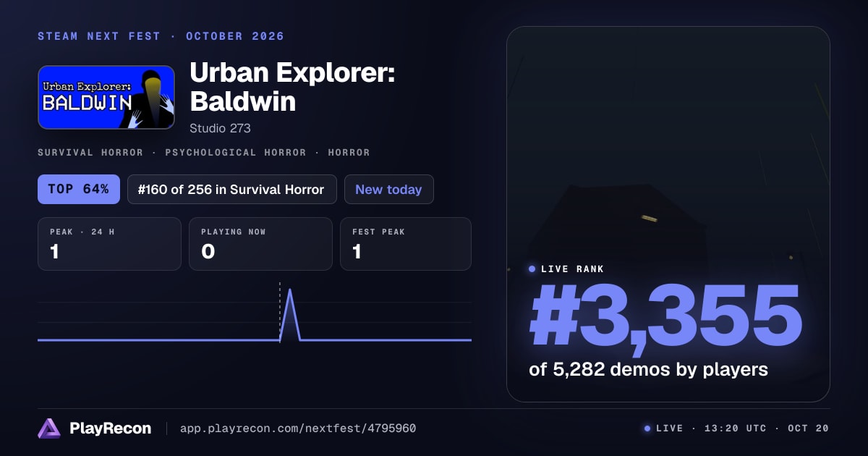Click the blue live rank dot indicator
The height and width of the screenshot is (456, 868).
[532, 269]
